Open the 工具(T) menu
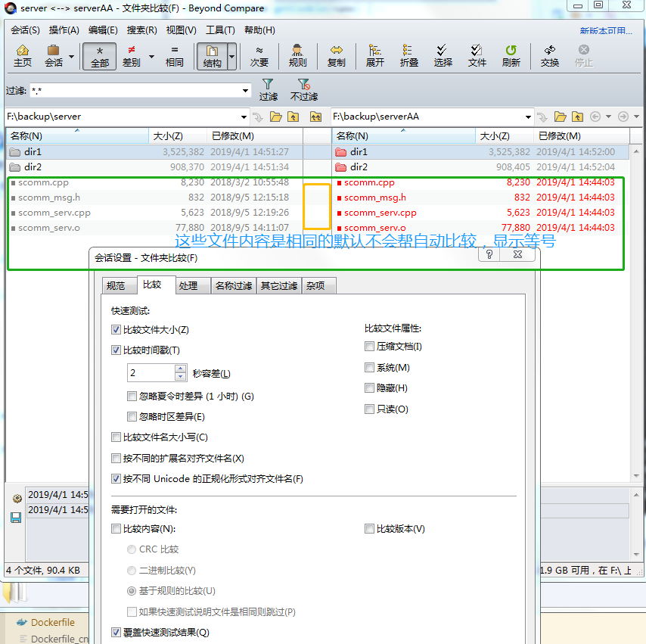 coord(220,30)
